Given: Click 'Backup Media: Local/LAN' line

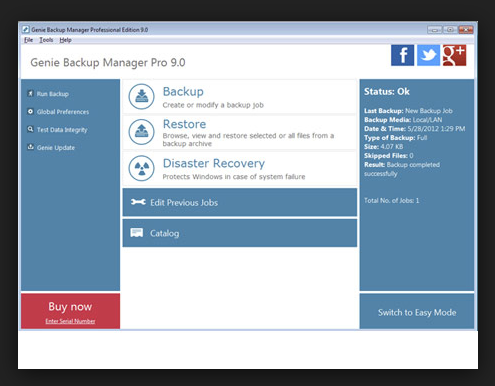Looking at the screenshot, I should coord(403,120).
